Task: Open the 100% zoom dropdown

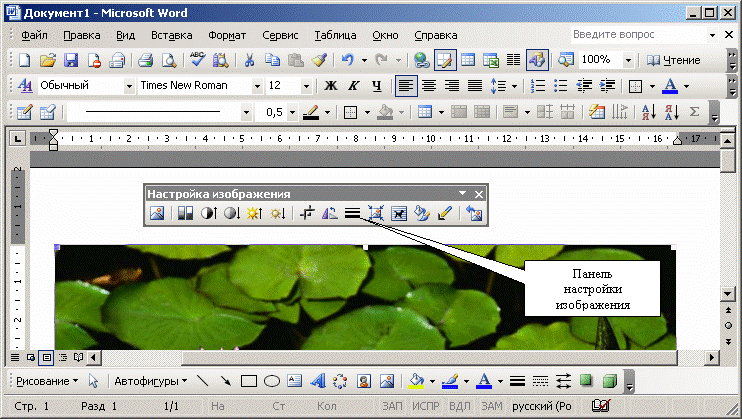Action: 628,60
